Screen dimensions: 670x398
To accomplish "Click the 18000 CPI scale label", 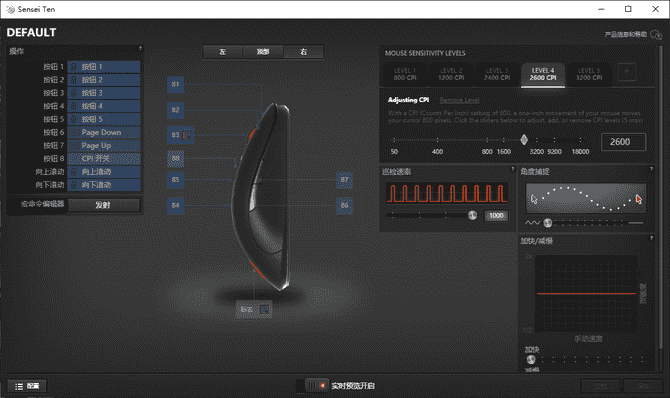I will [580, 152].
